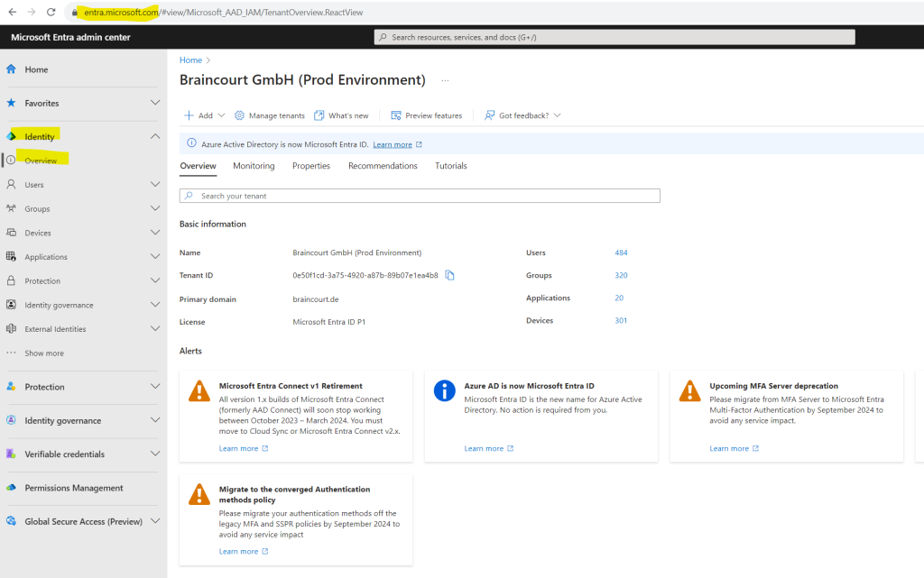Open Learn more for converged Authentication methods
This screenshot has width=924, height=578.
tap(238, 552)
